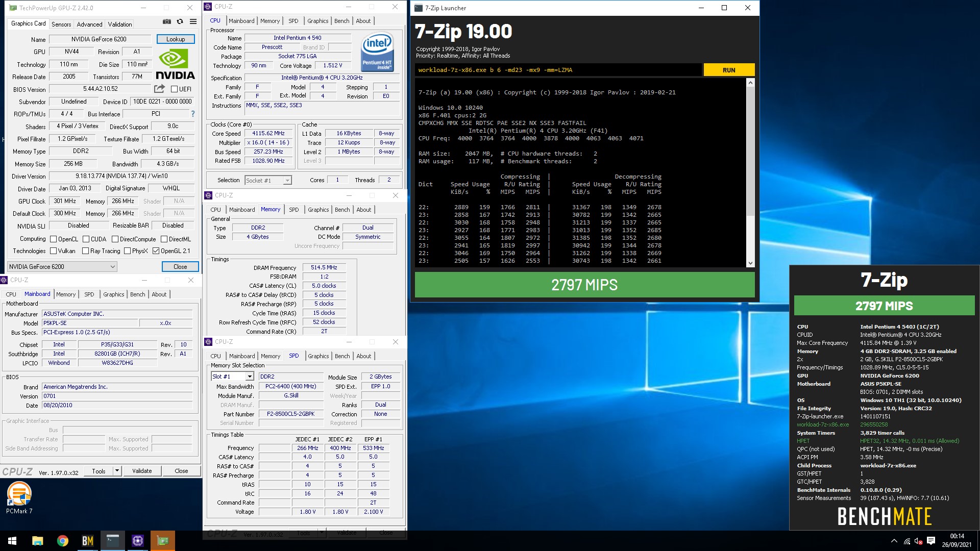
Task: Click the NVIDIA logo in GPU-Z
Action: coord(175,64)
